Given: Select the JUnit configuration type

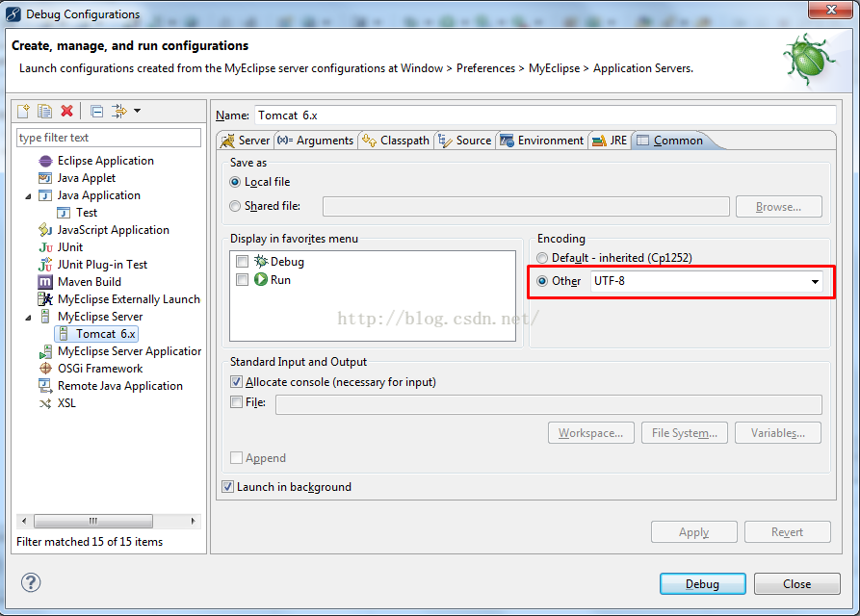Looking at the screenshot, I should click(x=70, y=247).
